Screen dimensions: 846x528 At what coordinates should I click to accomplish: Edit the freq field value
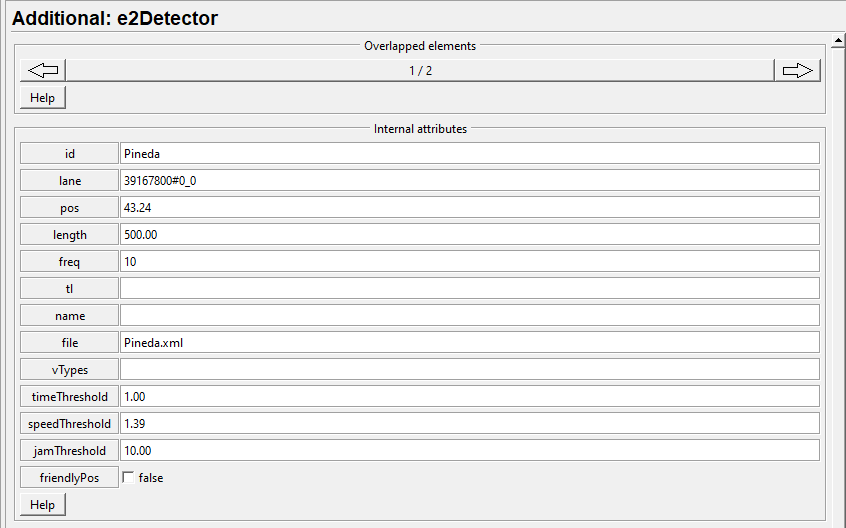click(469, 262)
